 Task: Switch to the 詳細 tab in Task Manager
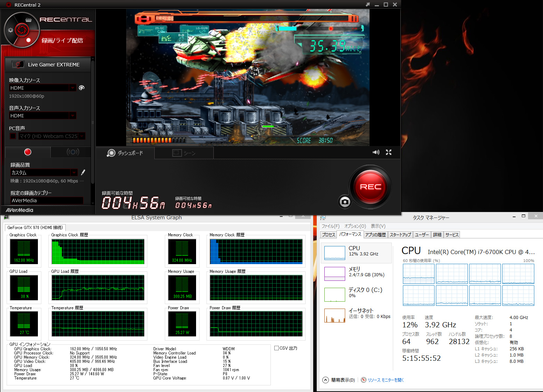437,235
